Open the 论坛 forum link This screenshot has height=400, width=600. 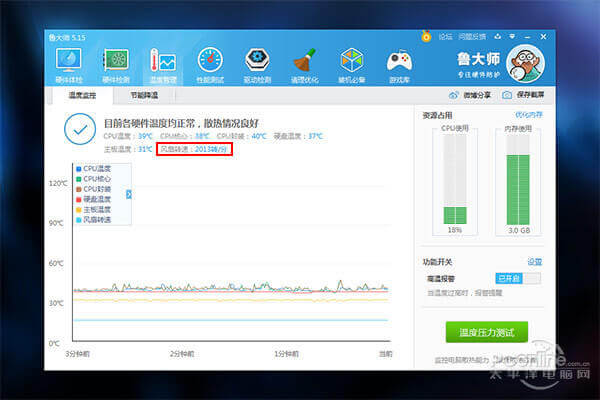[x=445, y=37]
